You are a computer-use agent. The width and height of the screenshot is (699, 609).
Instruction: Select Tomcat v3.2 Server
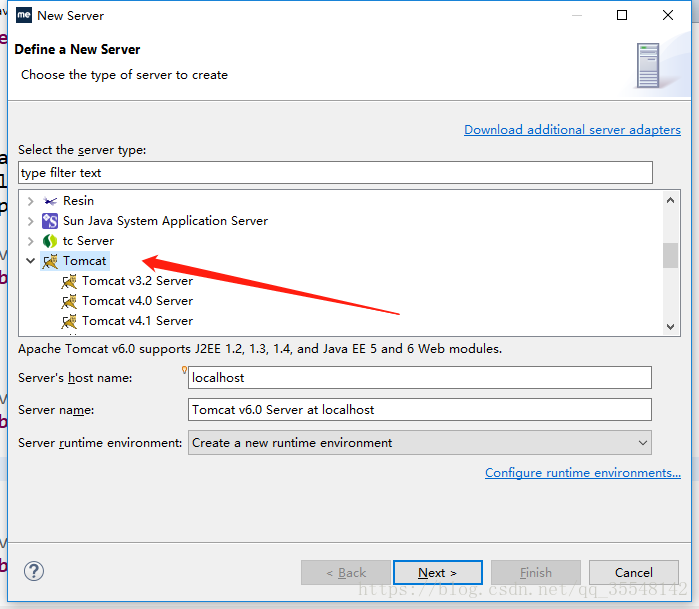point(137,281)
